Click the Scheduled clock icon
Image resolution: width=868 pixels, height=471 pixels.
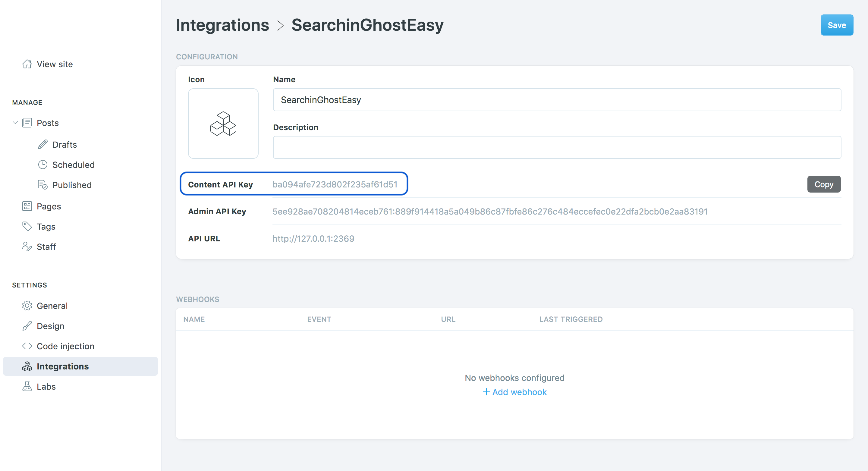click(42, 165)
